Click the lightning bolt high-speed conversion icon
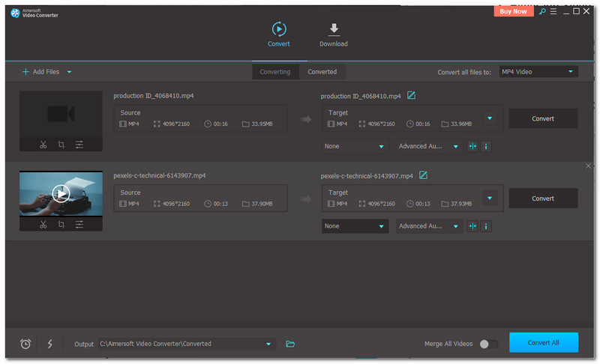This screenshot has width=600, height=364. coord(50,344)
